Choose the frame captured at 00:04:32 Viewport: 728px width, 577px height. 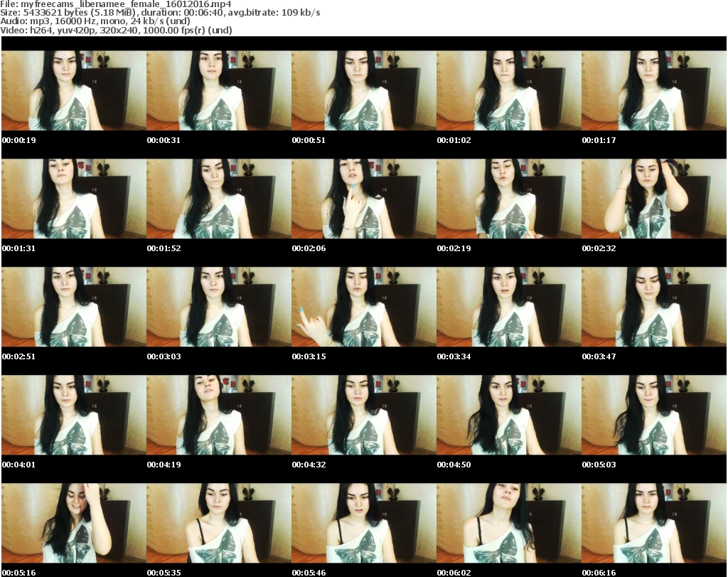point(364,415)
